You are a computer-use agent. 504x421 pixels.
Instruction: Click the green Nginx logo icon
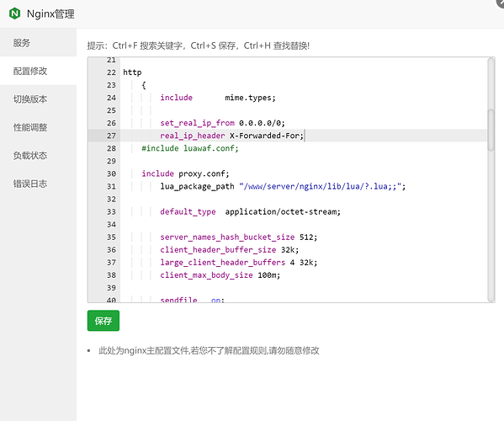click(15, 13)
